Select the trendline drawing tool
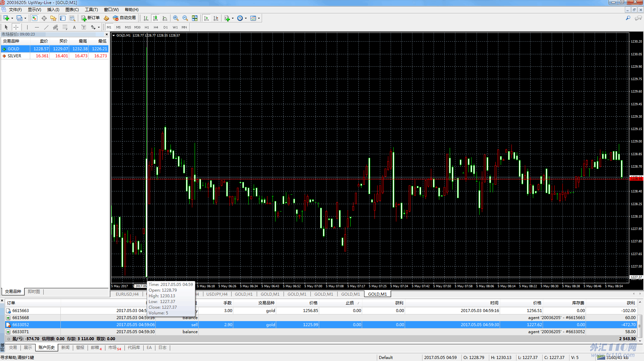Screen dimensions: 644x361 (46, 27)
